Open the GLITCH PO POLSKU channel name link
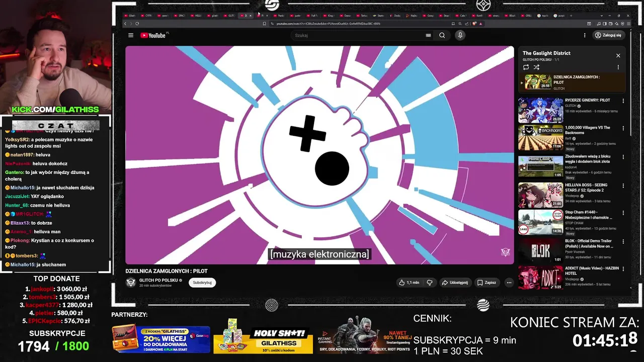Screen dimensions: 644x362 (x=158, y=280)
